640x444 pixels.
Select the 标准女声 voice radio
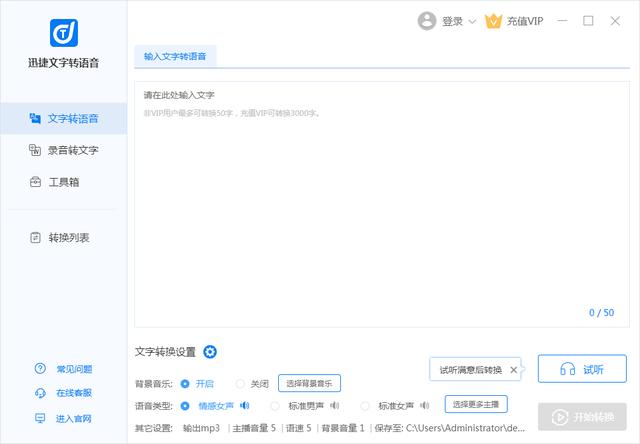pyautogui.click(x=365, y=406)
